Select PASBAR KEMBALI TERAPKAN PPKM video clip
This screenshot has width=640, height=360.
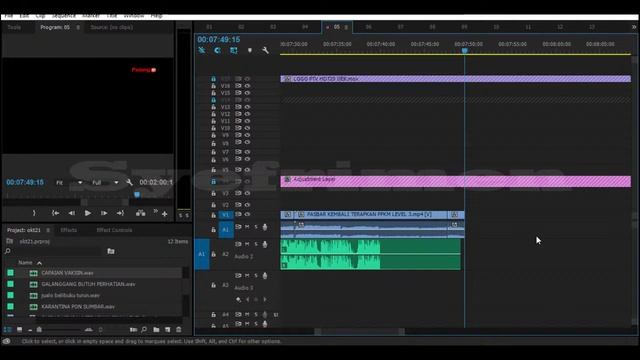(x=372, y=215)
